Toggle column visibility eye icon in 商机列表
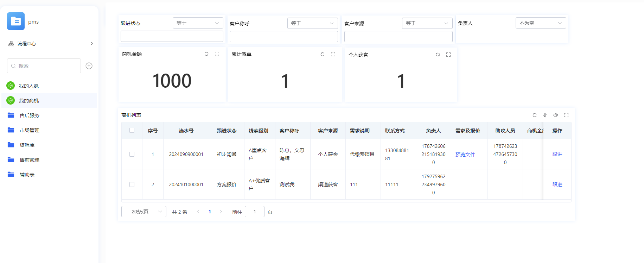This screenshot has height=263, width=644. (x=556, y=115)
